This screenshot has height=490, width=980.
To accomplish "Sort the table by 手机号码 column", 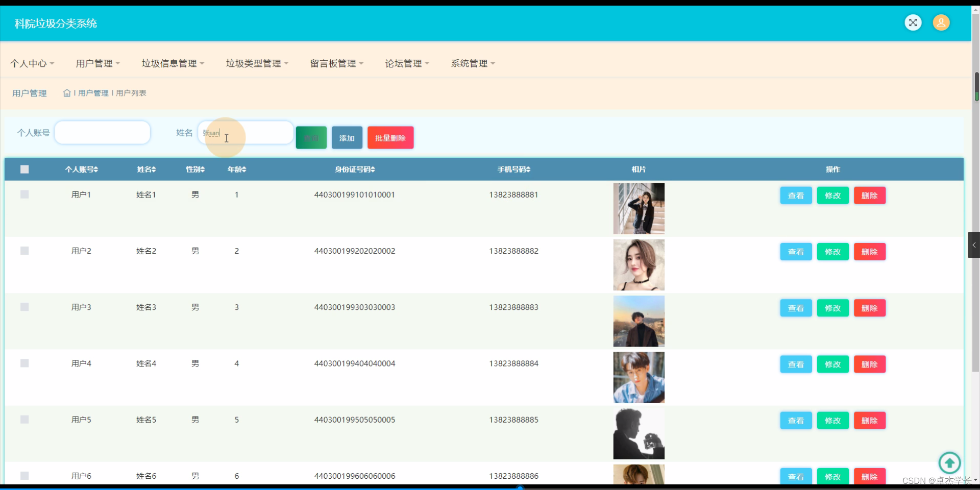I will coord(514,169).
